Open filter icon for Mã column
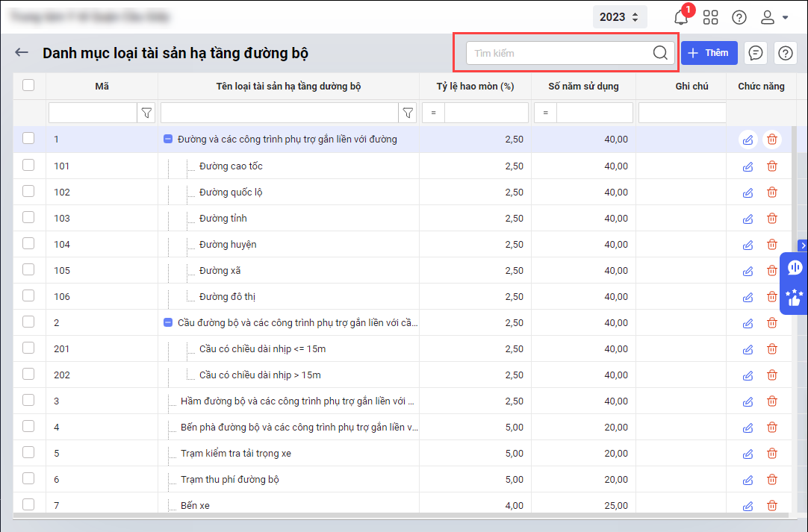The image size is (808, 532). point(146,113)
